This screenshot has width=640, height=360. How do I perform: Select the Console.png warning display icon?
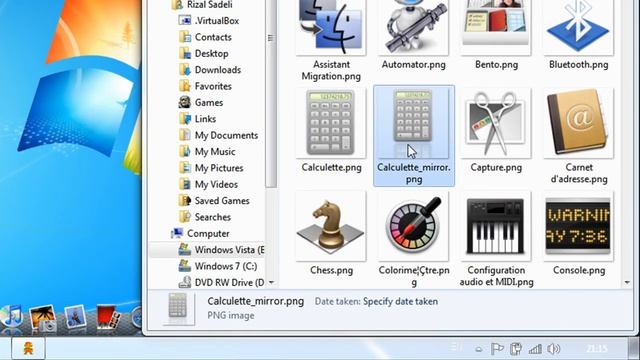coord(578,226)
